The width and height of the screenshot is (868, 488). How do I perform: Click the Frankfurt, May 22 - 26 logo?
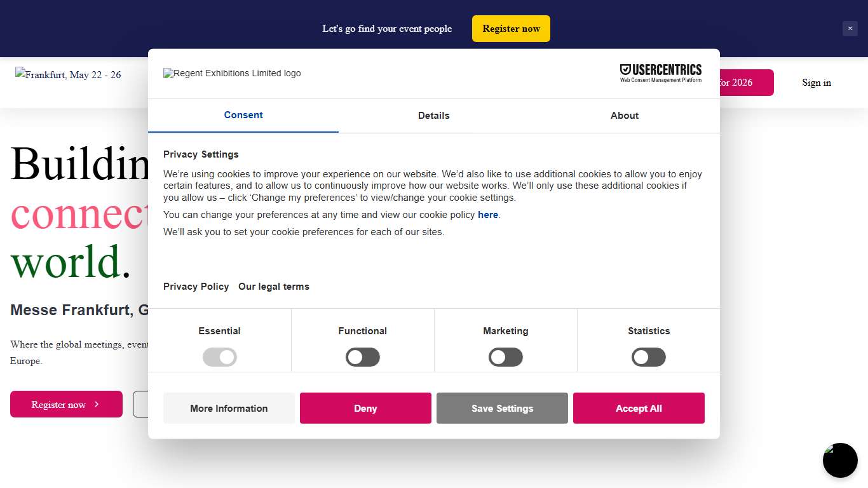pos(68,75)
